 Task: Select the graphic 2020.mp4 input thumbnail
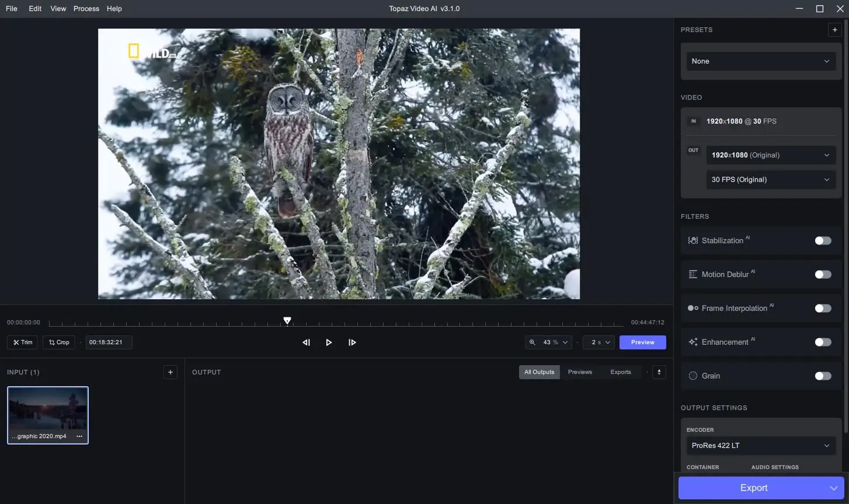pos(48,411)
